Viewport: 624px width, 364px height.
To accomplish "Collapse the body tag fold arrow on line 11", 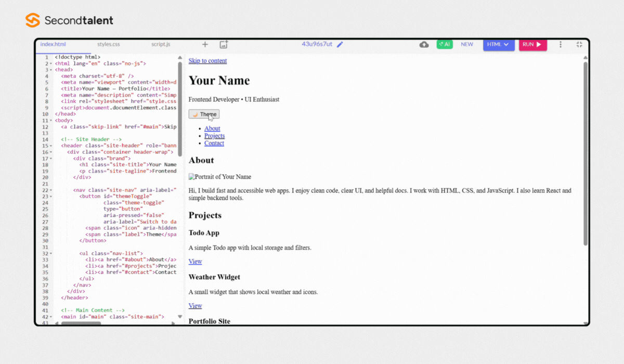I will (50, 121).
